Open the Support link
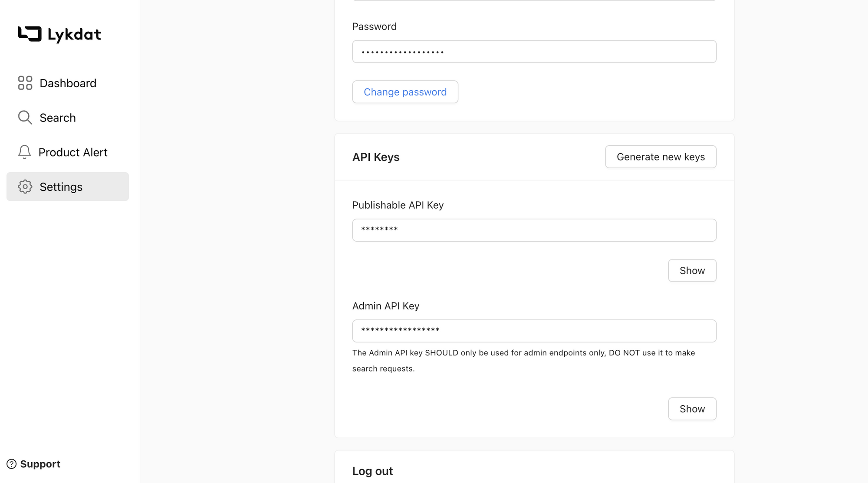The image size is (868, 483). point(33,464)
